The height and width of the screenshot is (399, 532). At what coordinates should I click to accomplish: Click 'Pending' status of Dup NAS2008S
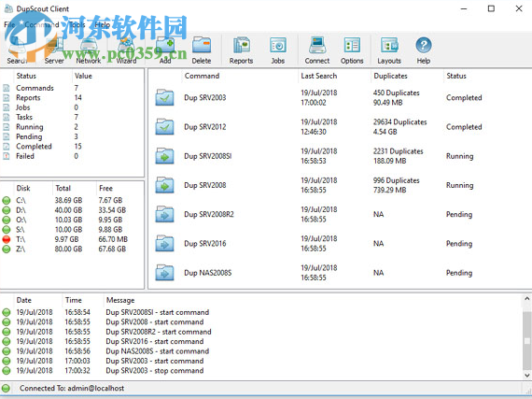pos(459,273)
